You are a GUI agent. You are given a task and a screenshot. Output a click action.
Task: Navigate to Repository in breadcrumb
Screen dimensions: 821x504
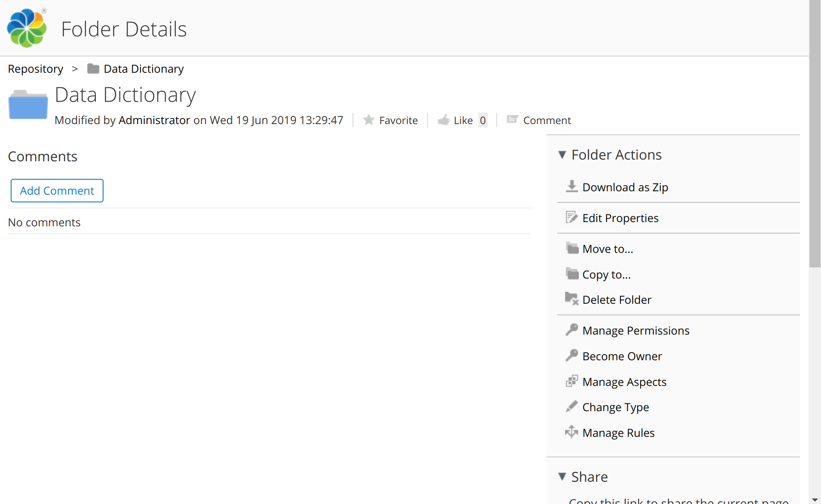pyautogui.click(x=35, y=68)
